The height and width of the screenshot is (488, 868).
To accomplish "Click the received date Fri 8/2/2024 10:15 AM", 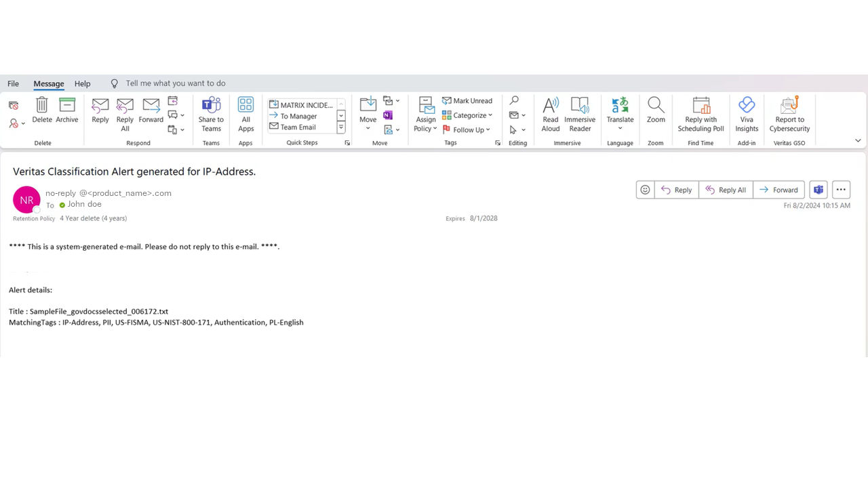I will tap(817, 205).
